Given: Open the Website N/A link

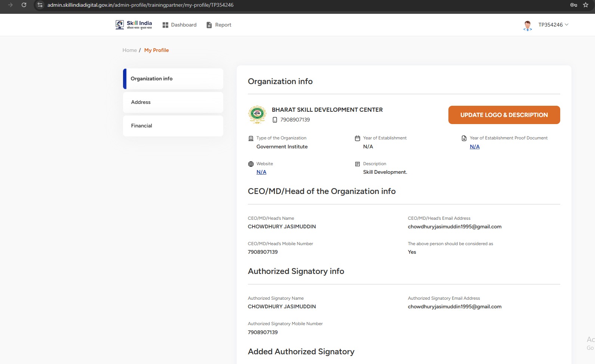Looking at the screenshot, I should (x=261, y=172).
